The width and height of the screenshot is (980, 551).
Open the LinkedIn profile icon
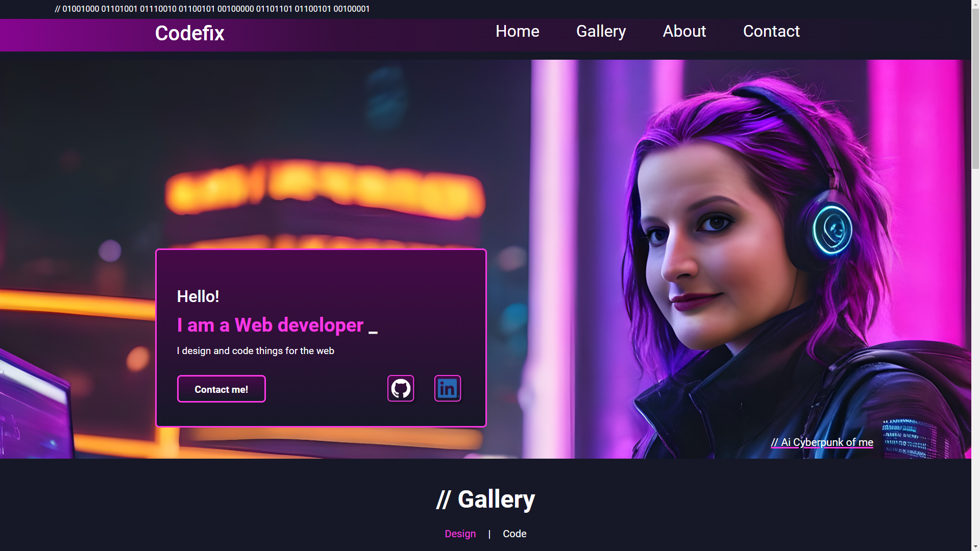pyautogui.click(x=448, y=389)
